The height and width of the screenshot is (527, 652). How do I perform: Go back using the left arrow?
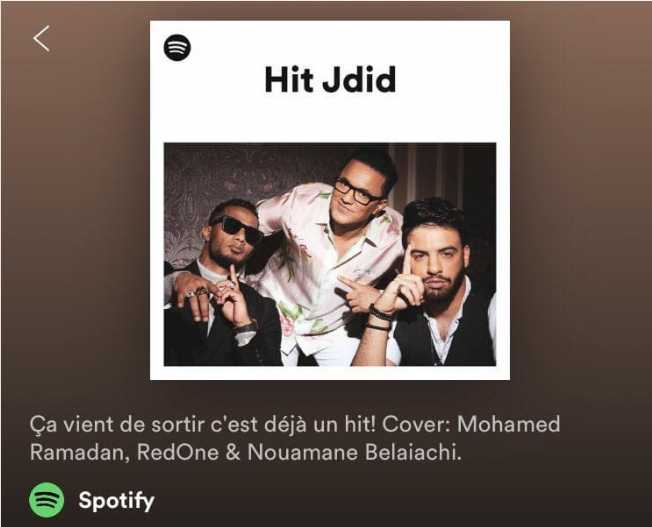[x=42, y=38]
